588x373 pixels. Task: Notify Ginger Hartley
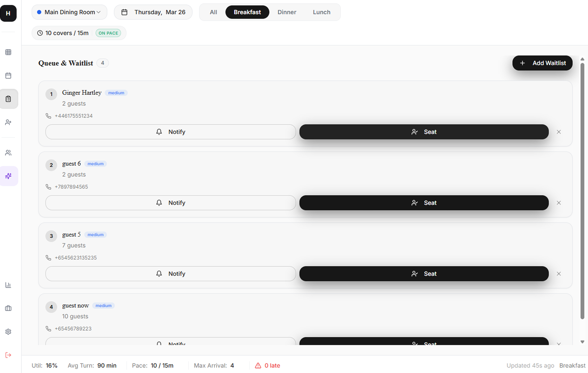(170, 132)
